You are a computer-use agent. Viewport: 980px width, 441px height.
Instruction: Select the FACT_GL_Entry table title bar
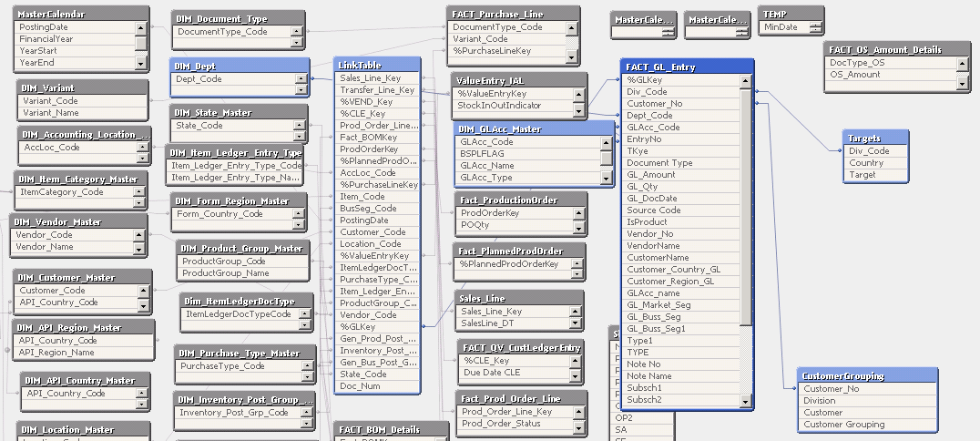(688, 67)
